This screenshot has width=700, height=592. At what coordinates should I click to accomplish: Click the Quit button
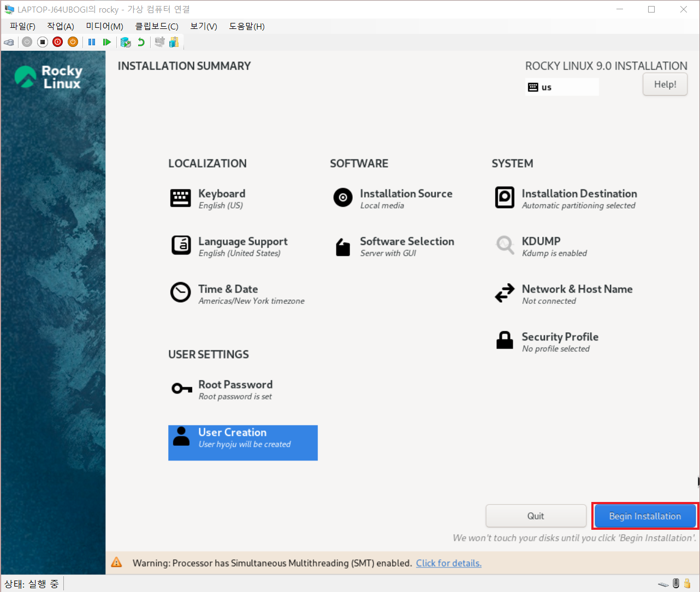tap(536, 516)
